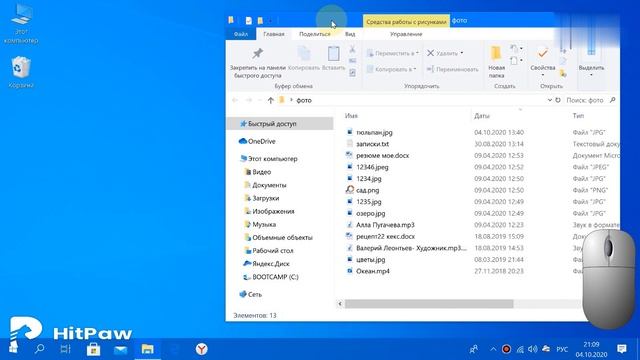Click the New Folder icon
640x360 pixels.
[x=496, y=53]
